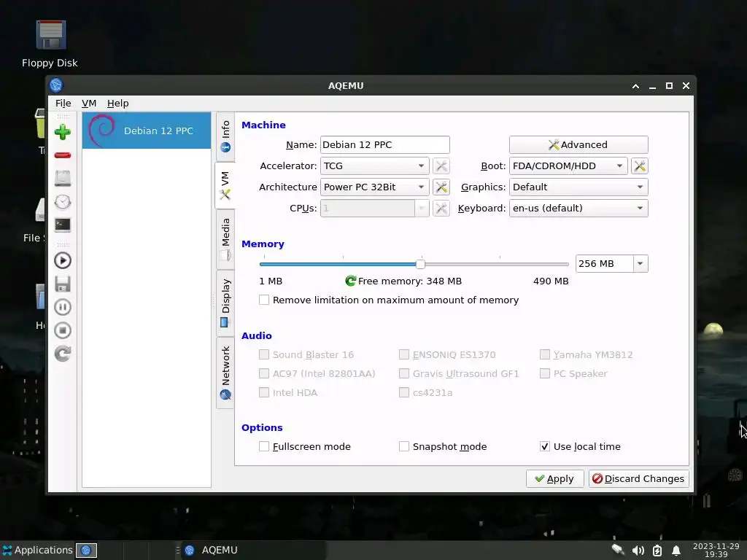Switch to AQEMU taskbar entry
The image size is (747, 560).
click(254, 550)
